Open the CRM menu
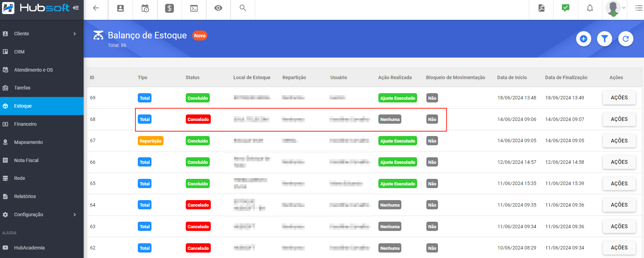 (x=42, y=52)
